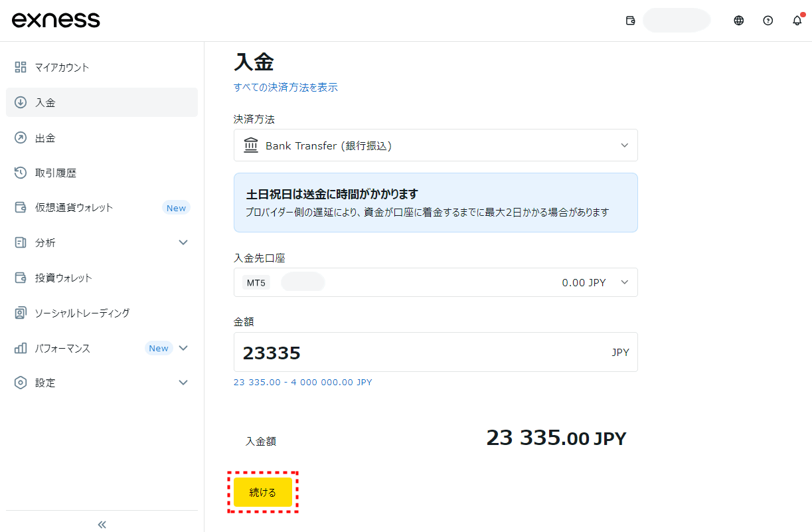The image size is (812, 532).
Task: Click the 入金先口座 label
Action: pos(259,258)
